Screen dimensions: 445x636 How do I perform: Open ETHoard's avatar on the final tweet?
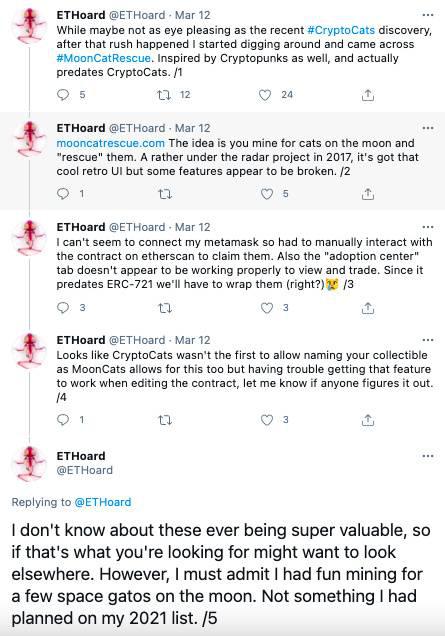click(29, 463)
